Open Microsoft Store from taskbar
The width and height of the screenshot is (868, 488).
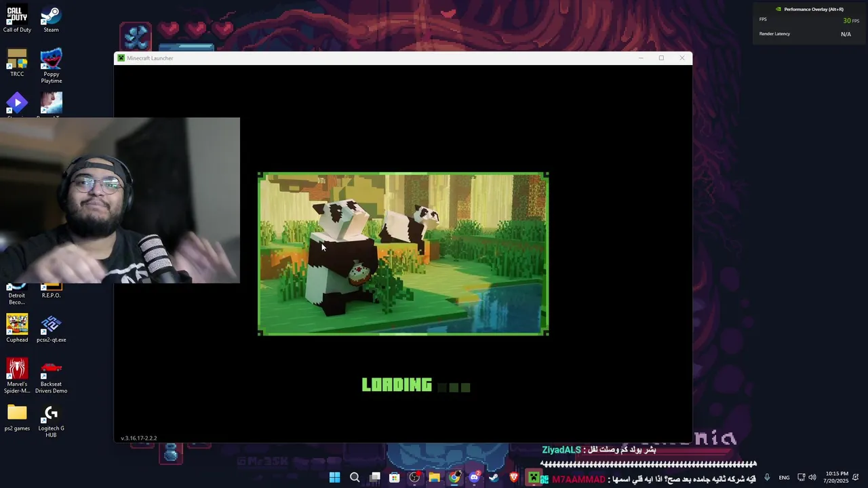[394, 478]
